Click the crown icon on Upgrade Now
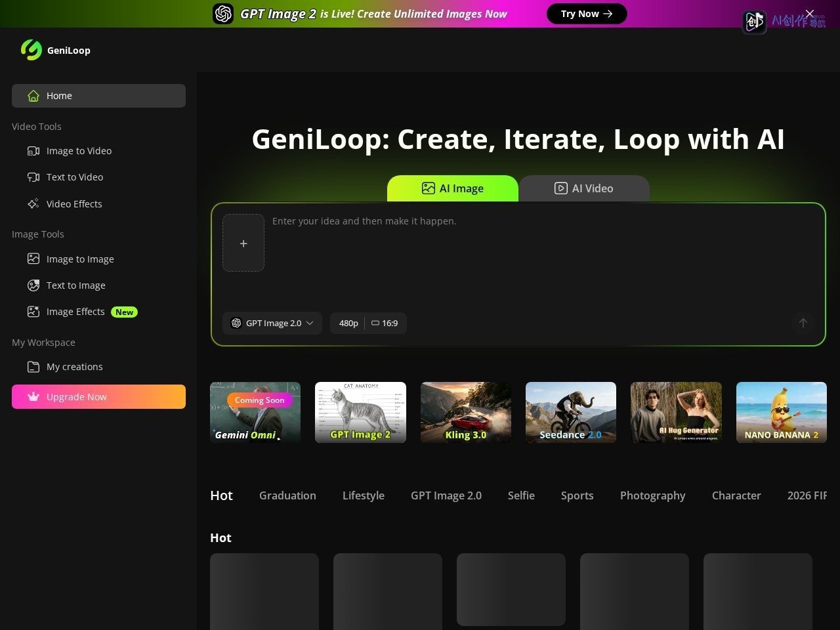This screenshot has height=630, width=840. click(33, 397)
